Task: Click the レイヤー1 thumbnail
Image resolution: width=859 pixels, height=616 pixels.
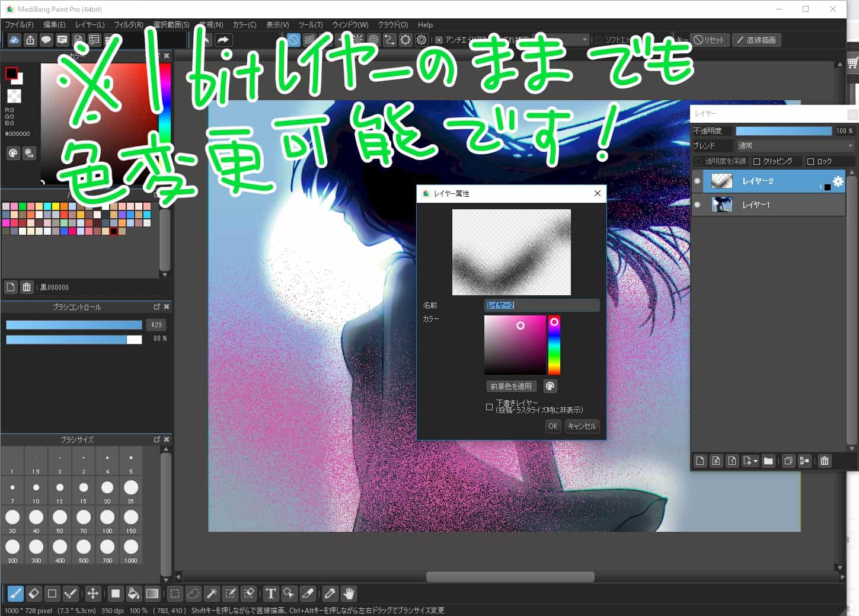Action: click(x=721, y=205)
